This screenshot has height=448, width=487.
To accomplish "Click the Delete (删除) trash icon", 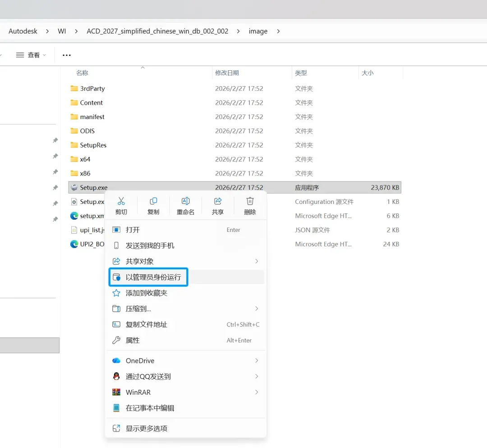I will [x=250, y=201].
